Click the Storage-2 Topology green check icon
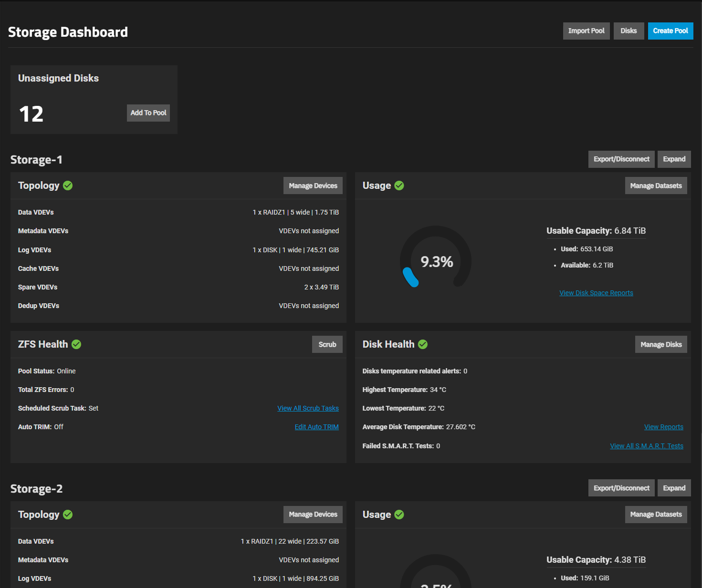 (x=68, y=515)
